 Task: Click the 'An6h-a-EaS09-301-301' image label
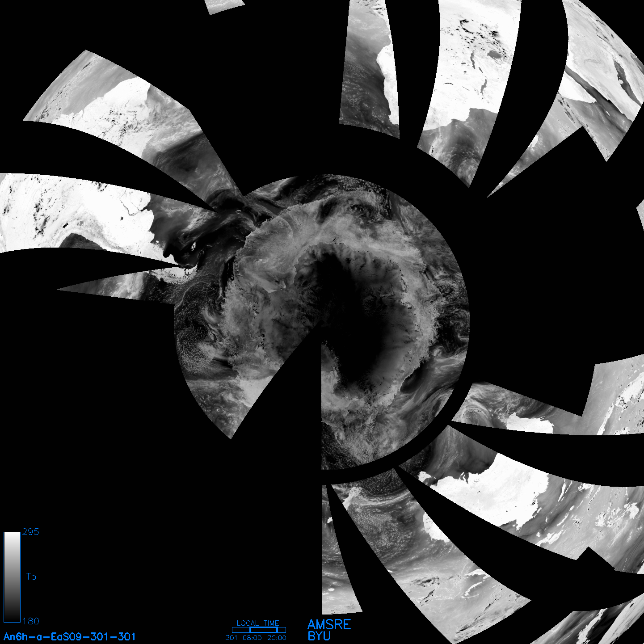69,636
